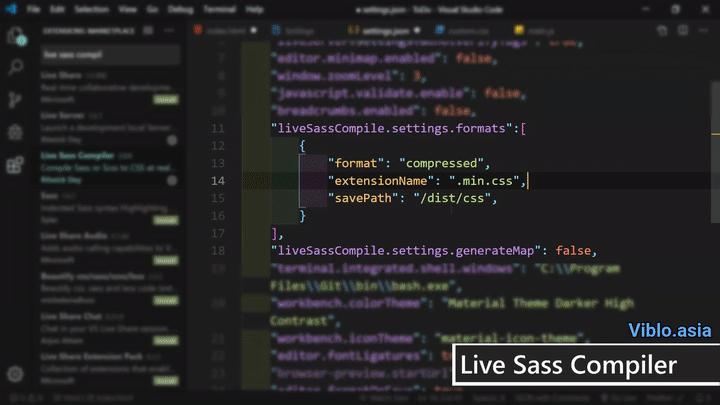Focus the extensions search box

tap(109, 55)
